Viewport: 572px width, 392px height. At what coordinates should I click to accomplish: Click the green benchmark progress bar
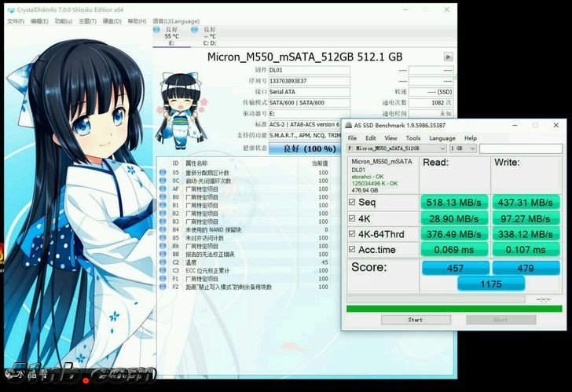pos(454,309)
